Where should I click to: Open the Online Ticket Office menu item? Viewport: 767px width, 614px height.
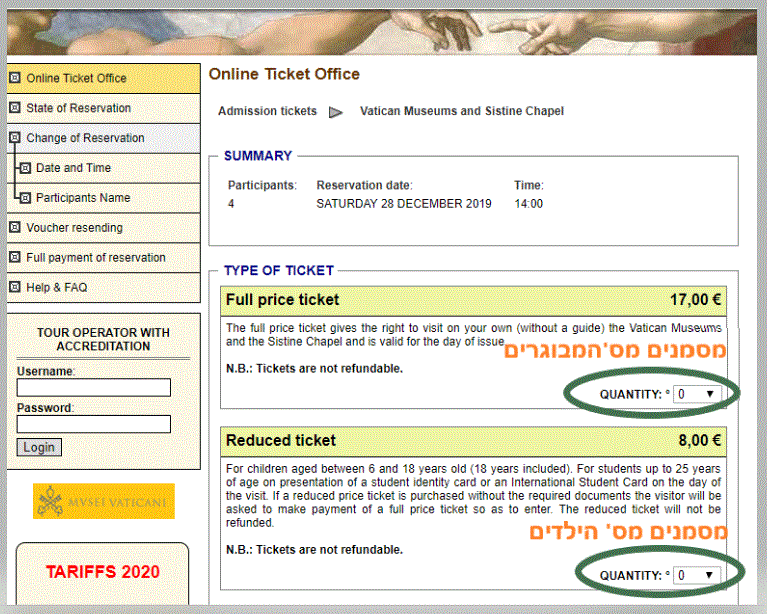click(x=104, y=78)
